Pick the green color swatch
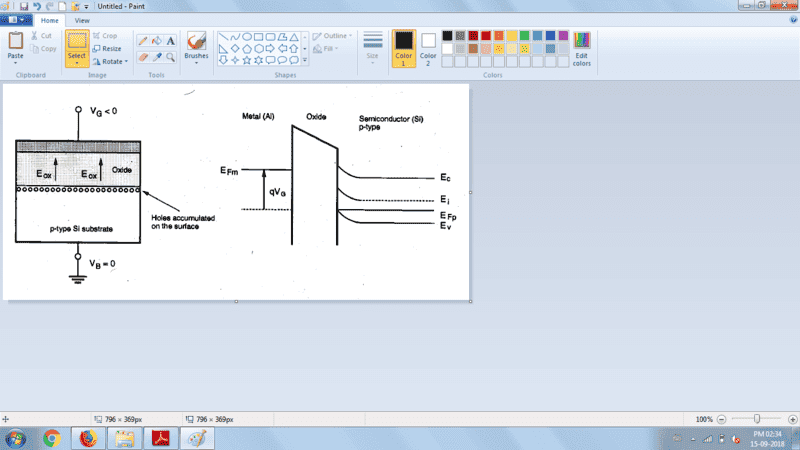The width and height of the screenshot is (800, 450). coord(525,36)
